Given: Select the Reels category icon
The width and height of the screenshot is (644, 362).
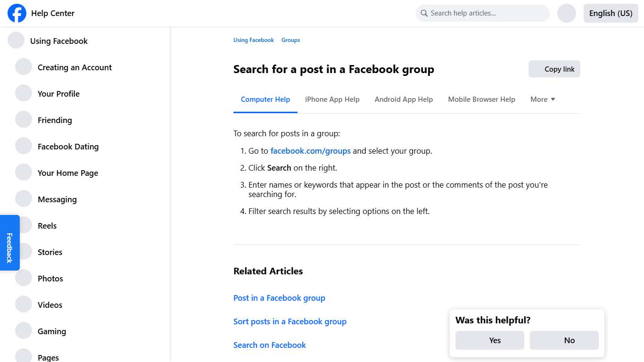Looking at the screenshot, I should [24, 225].
